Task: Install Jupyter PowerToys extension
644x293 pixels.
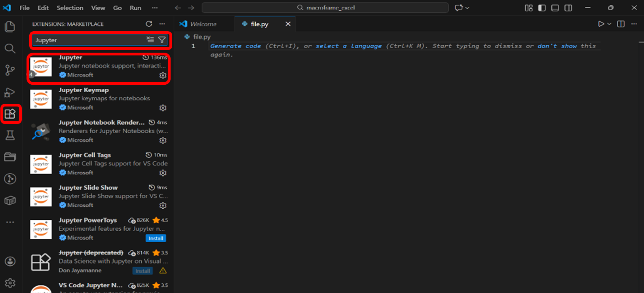Action: click(x=156, y=238)
